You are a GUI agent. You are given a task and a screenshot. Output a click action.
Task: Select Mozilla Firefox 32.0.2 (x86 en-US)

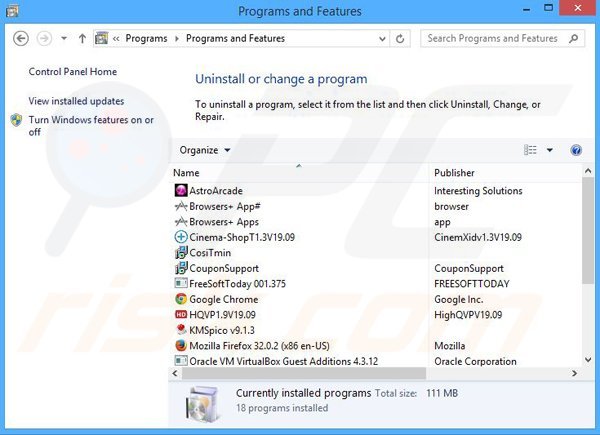tap(259, 345)
